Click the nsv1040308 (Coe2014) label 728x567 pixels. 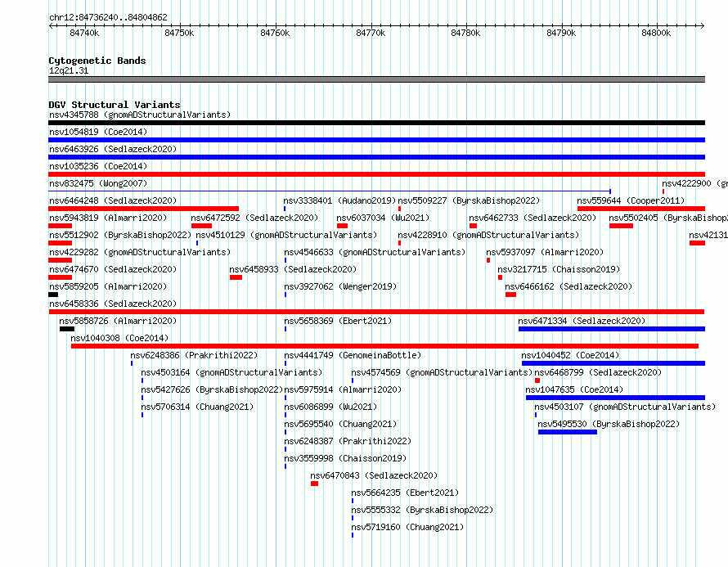pos(119,338)
